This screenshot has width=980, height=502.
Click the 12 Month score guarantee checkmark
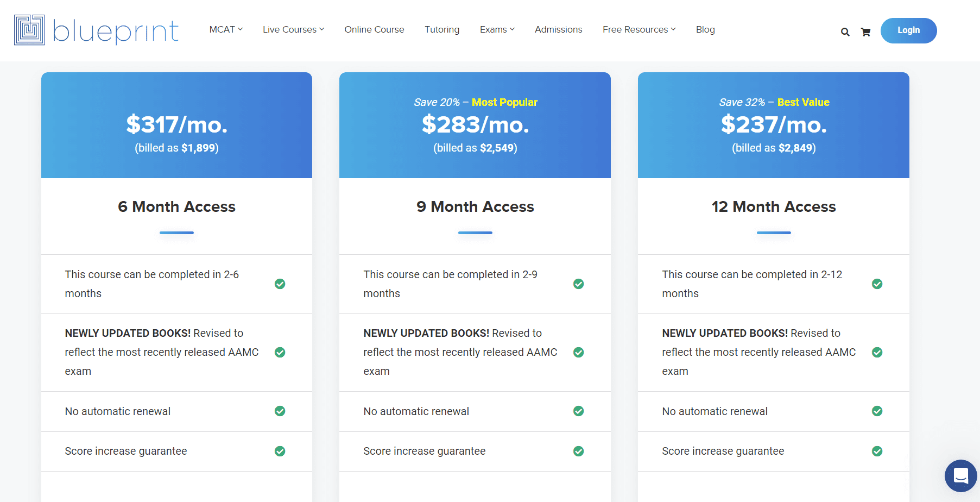click(x=877, y=451)
